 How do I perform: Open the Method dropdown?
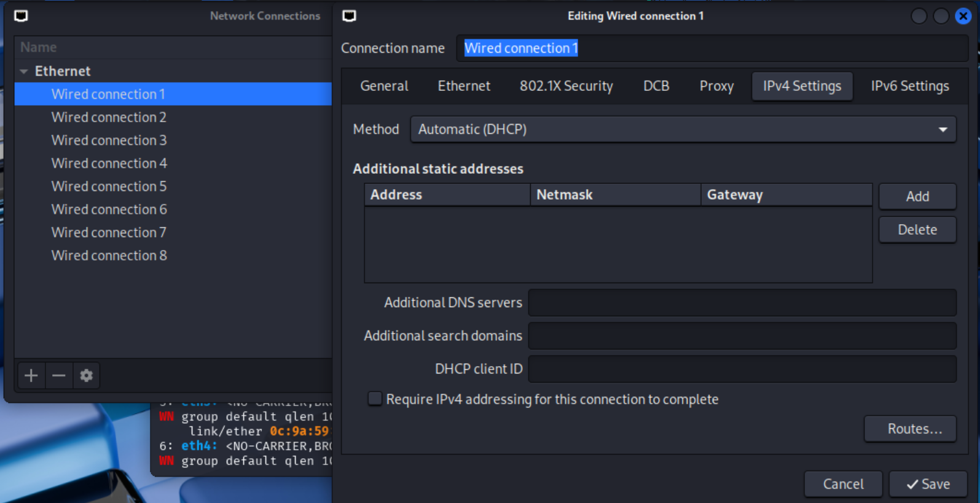pyautogui.click(x=683, y=130)
